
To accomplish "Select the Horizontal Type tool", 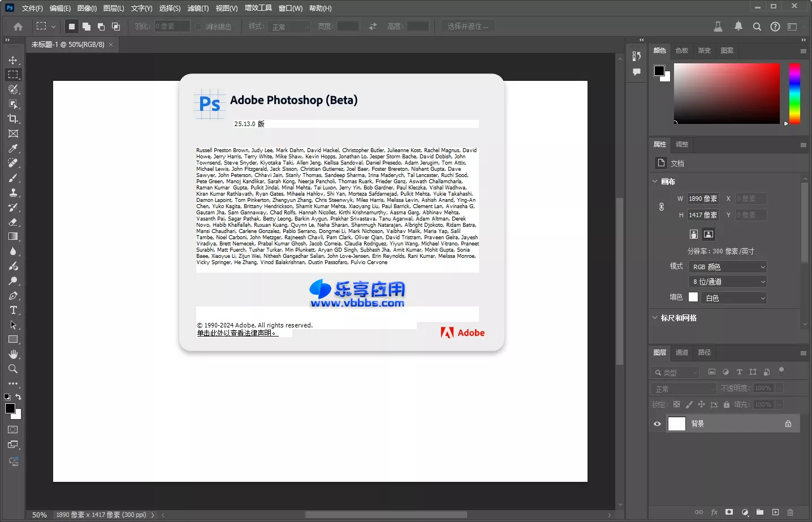I will click(x=13, y=310).
